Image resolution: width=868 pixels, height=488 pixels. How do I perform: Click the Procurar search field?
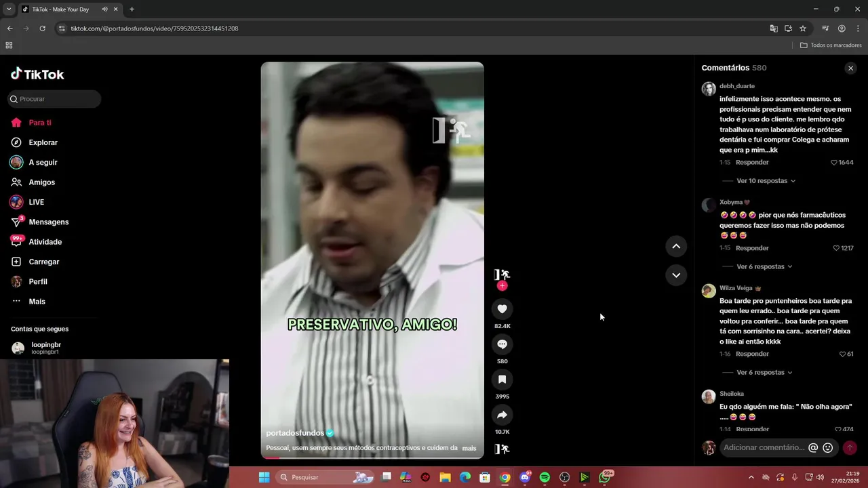54,99
